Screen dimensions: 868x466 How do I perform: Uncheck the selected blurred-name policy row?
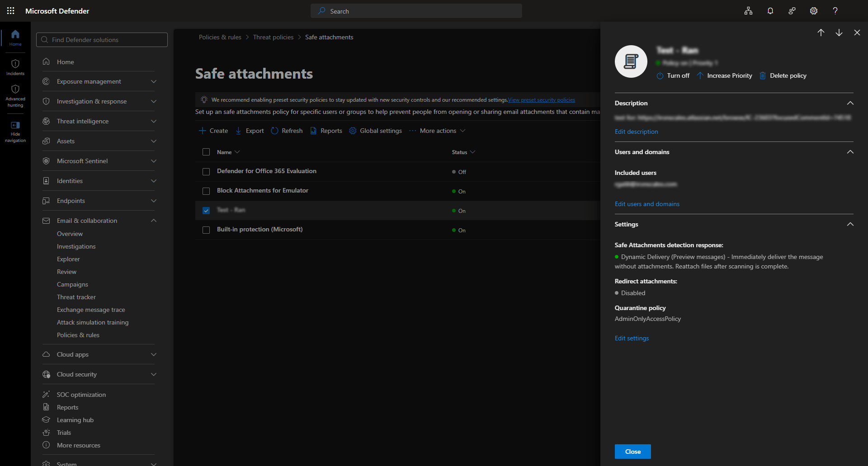(206, 211)
